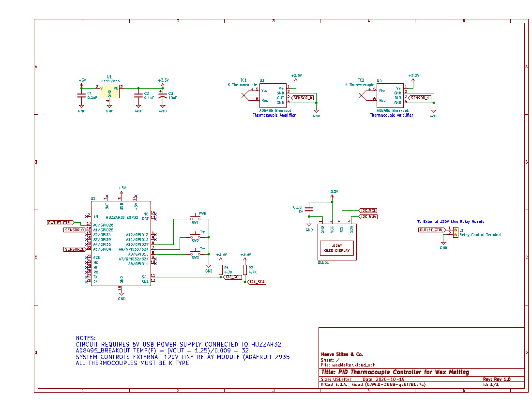Viewport: 532px width, 411px height.
Task: Select capacitor C2 0.1uF
Action: pos(138,95)
